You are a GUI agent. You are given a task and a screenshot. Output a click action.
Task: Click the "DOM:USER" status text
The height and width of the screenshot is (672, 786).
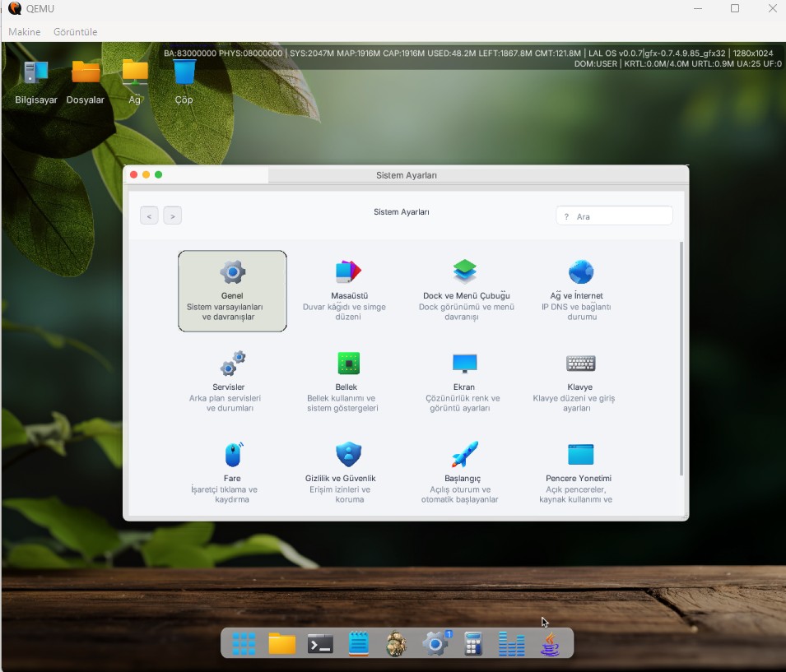click(x=596, y=63)
